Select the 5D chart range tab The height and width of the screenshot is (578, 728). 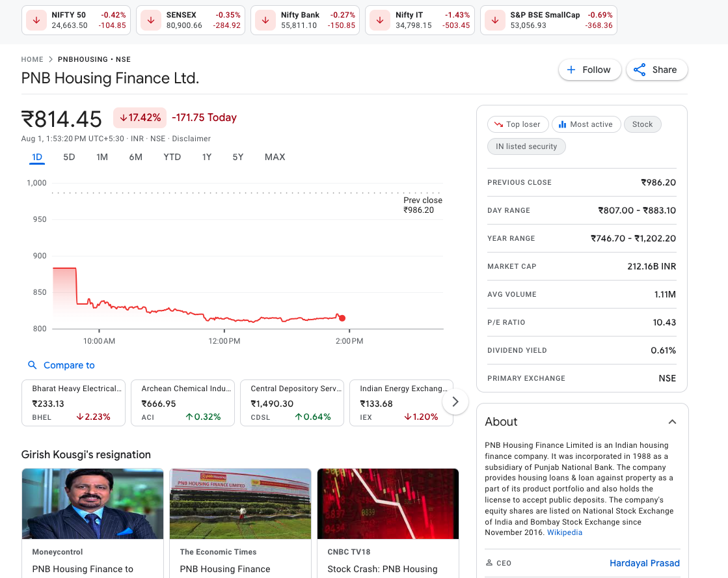pos(69,157)
